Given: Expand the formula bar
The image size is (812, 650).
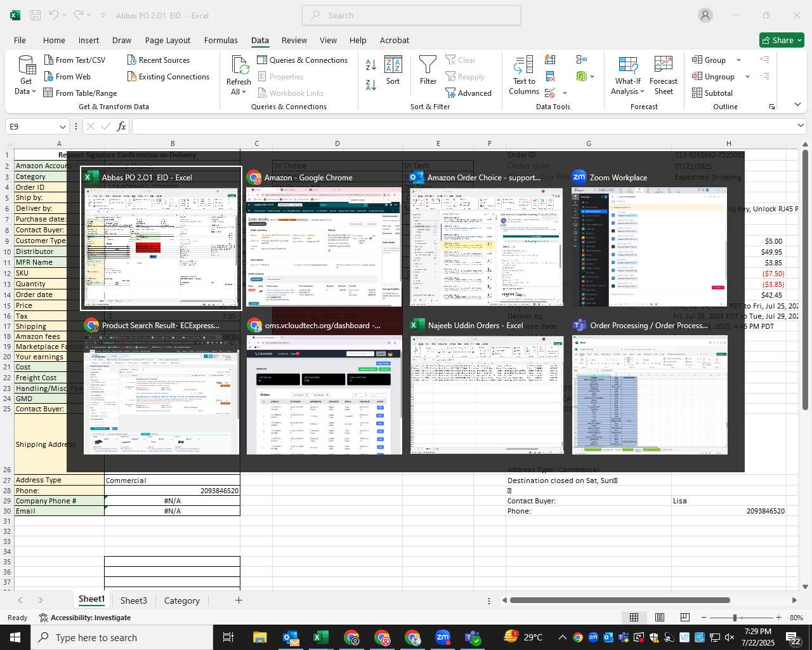Looking at the screenshot, I should tap(801, 126).
